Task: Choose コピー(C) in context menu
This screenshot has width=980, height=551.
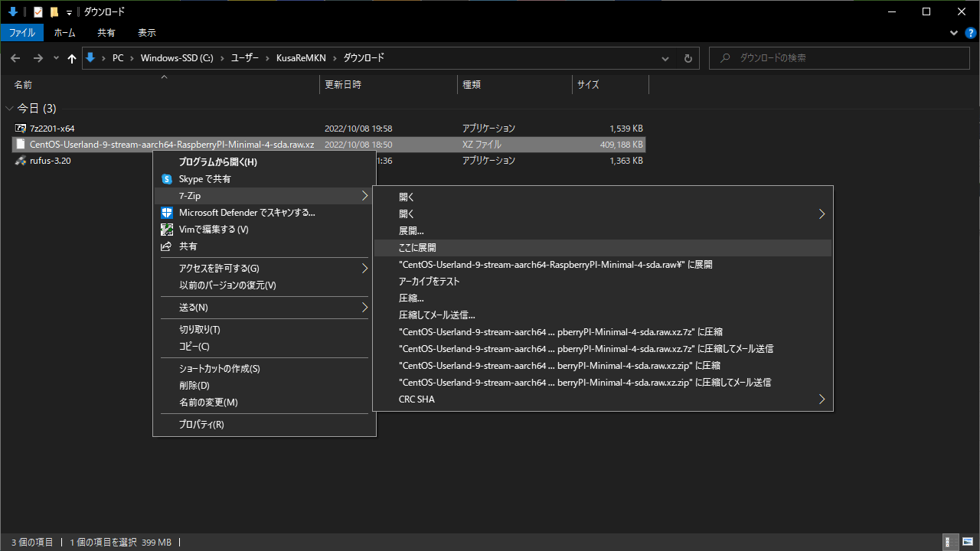Action: (264, 347)
